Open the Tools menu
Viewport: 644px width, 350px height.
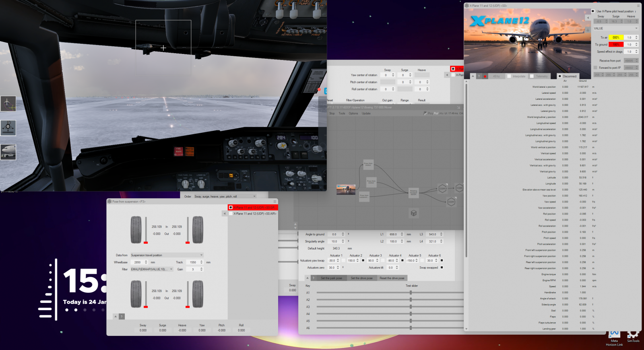342,113
